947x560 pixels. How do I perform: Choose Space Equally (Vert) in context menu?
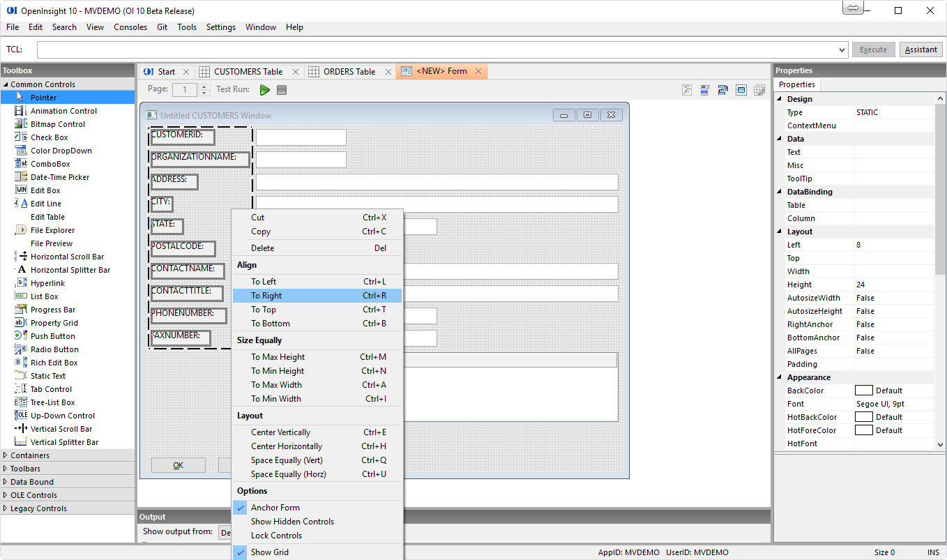(x=317, y=460)
